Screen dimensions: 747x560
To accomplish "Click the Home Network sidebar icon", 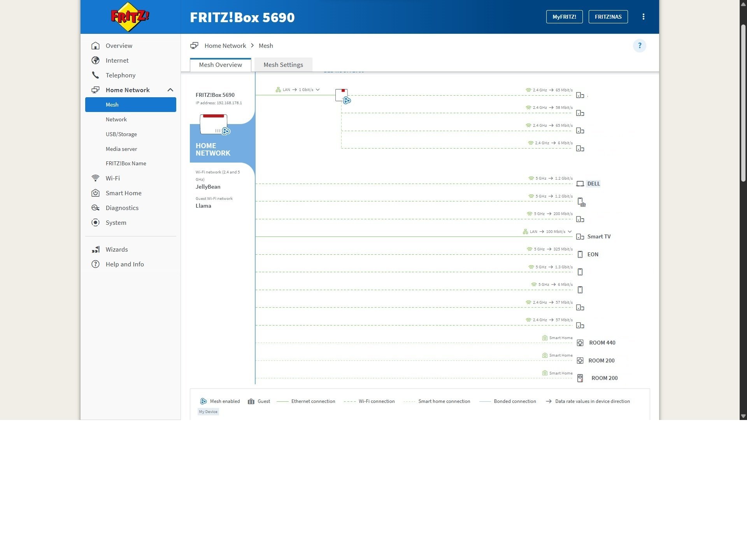I will (95, 90).
